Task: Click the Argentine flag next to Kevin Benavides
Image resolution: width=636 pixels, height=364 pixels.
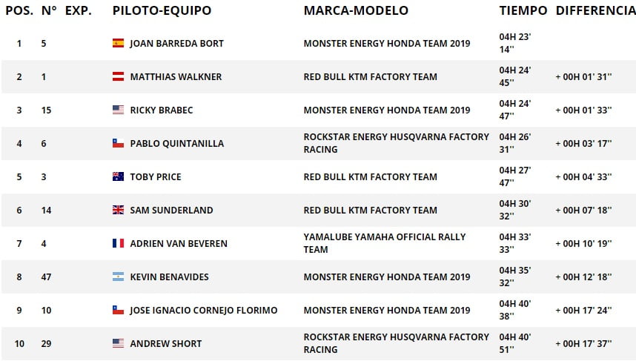Action: coord(118,277)
